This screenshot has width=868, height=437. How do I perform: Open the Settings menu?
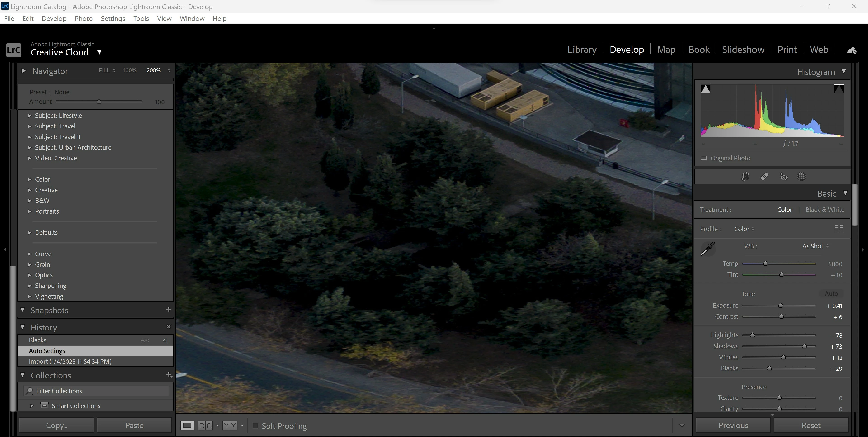point(113,19)
